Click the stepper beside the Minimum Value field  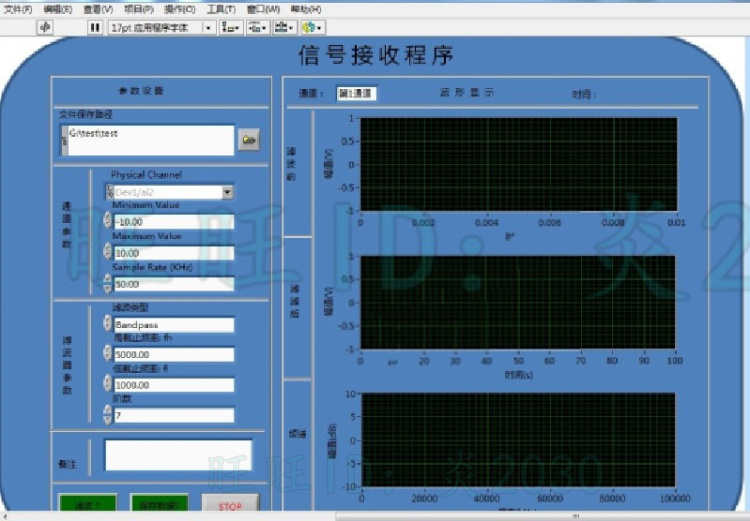pos(108,221)
